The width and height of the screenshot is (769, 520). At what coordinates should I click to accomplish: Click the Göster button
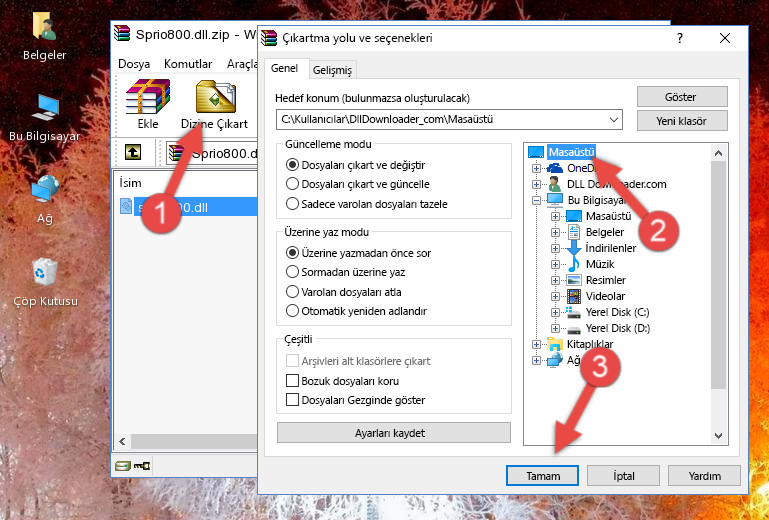point(682,97)
